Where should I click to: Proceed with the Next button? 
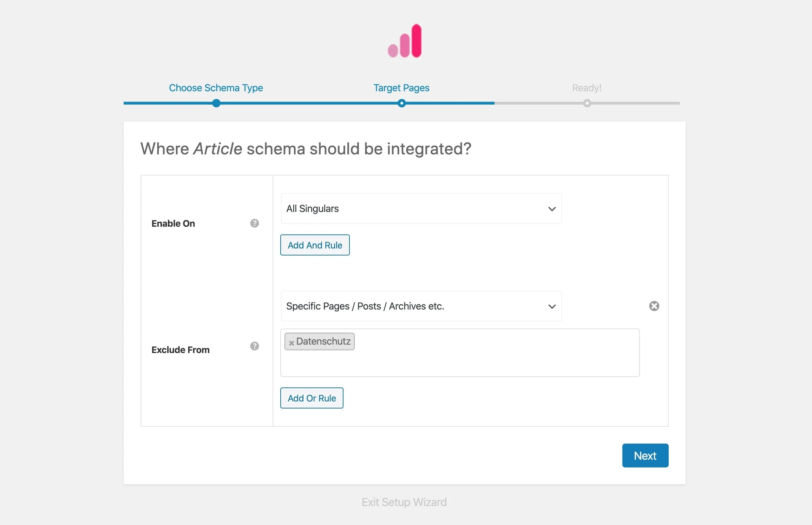645,456
